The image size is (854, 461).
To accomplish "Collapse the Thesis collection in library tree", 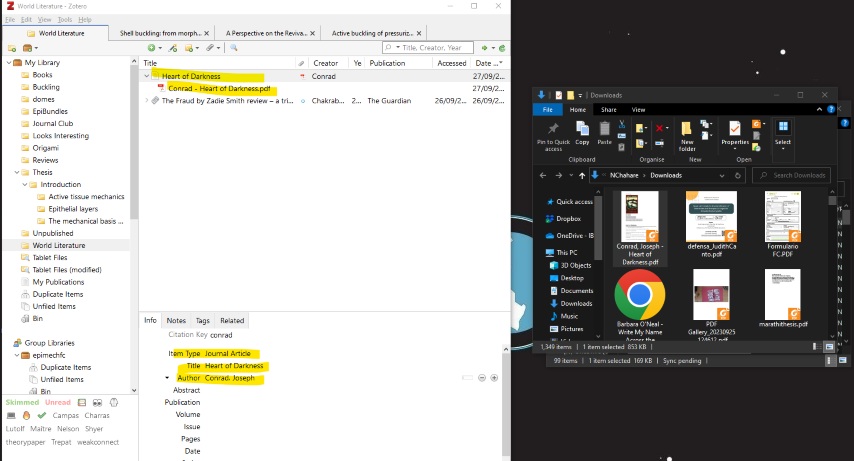I will (x=18, y=172).
